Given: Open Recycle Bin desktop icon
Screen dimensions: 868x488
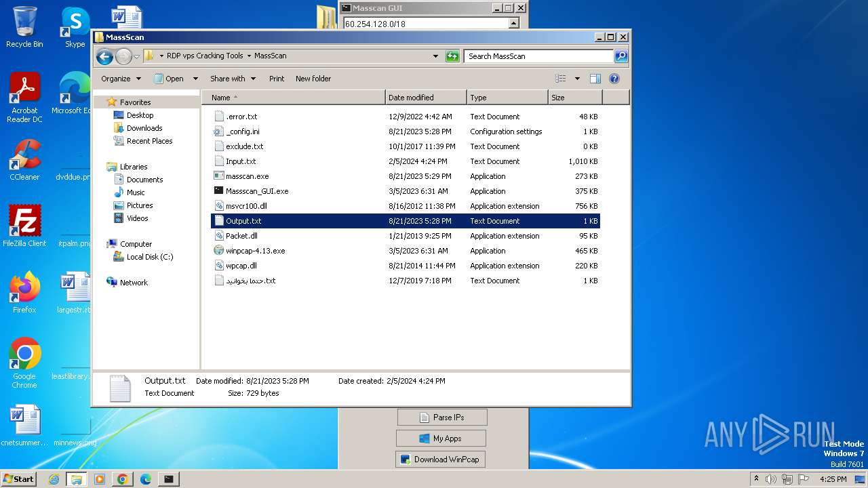Looking at the screenshot, I should (24, 27).
